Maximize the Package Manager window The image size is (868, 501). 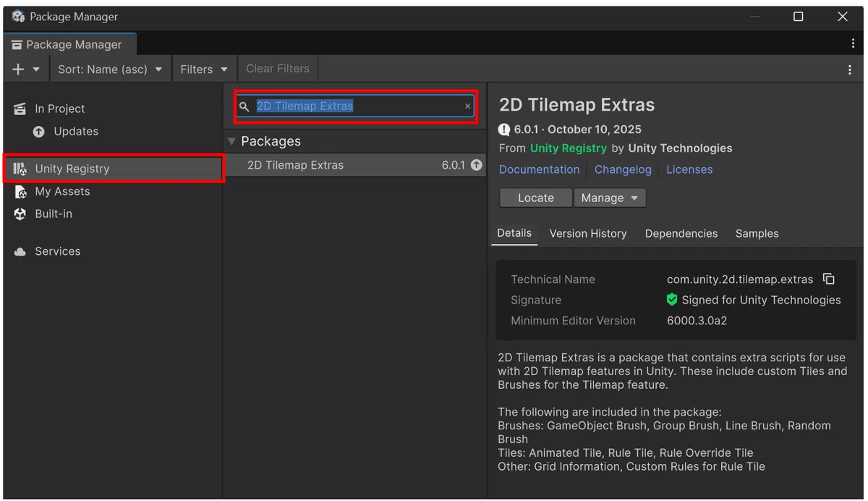pyautogui.click(x=798, y=16)
